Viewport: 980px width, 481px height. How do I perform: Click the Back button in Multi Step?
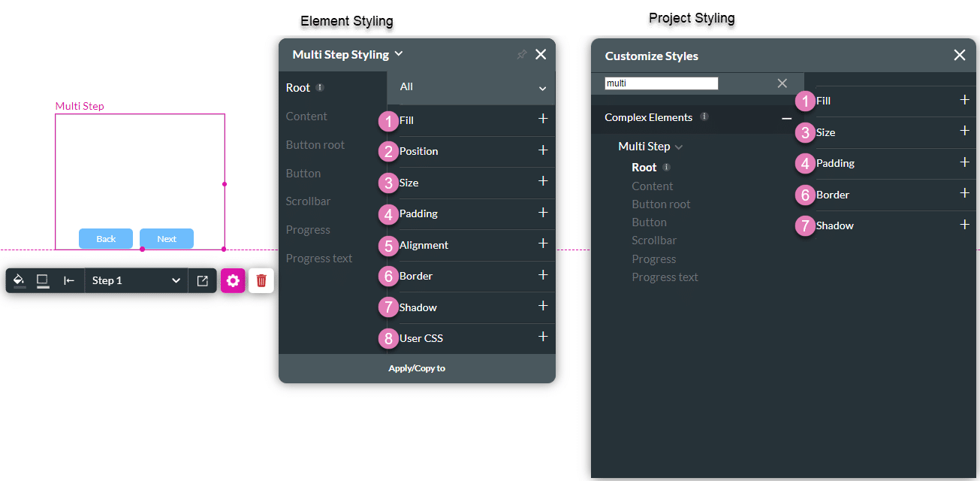[106, 239]
